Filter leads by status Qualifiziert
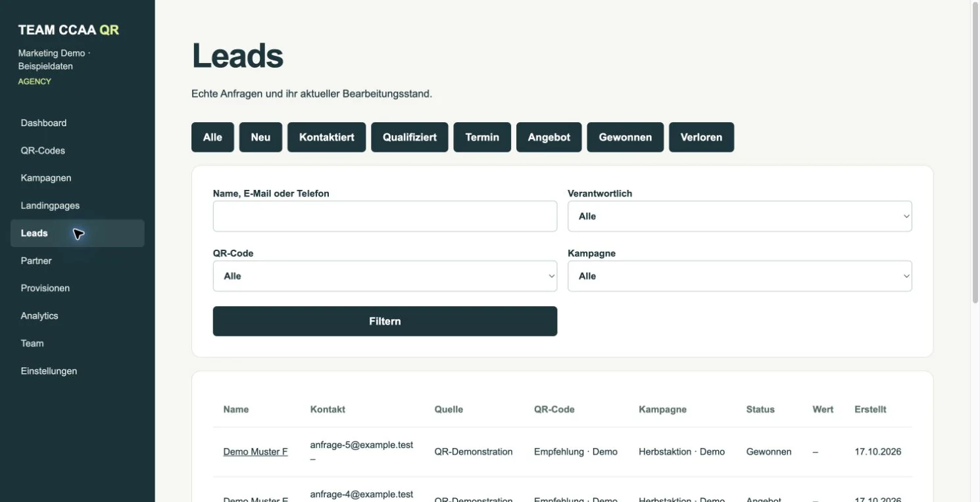The image size is (980, 502). (x=410, y=137)
